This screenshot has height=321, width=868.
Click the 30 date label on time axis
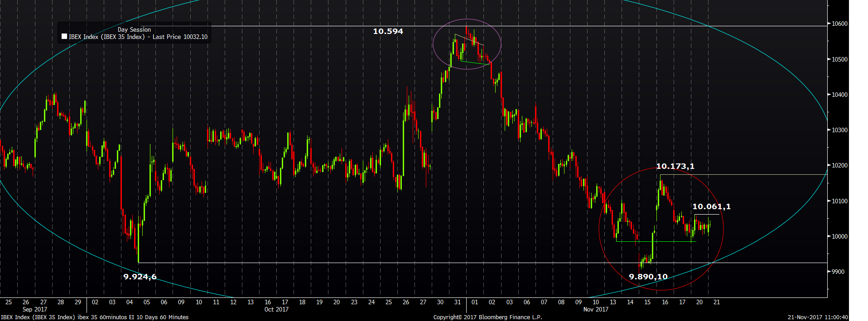[440, 302]
